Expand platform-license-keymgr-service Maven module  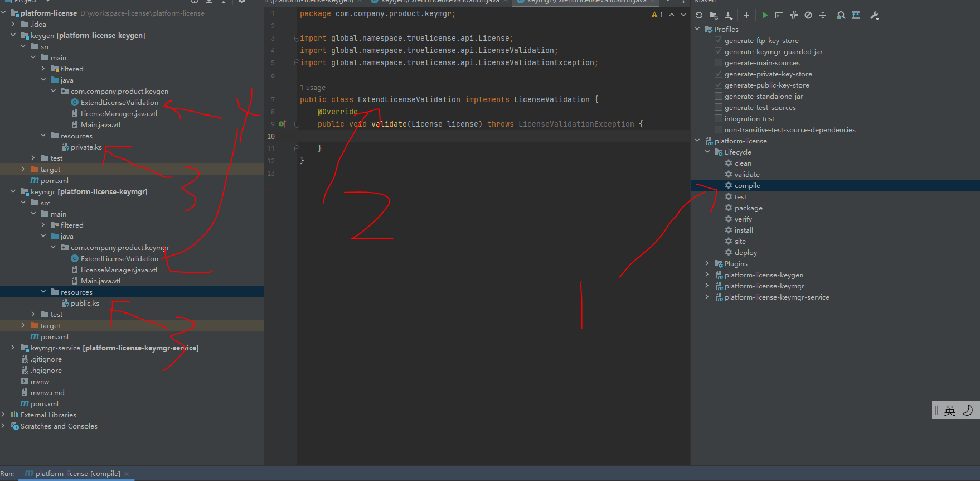707,297
